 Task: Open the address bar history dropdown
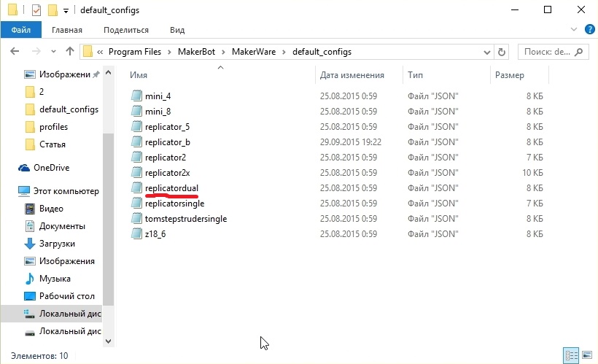pos(486,53)
